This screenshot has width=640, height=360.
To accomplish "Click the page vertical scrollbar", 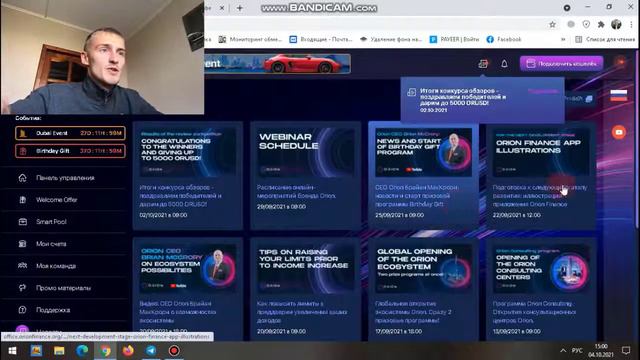I will point(637,139).
